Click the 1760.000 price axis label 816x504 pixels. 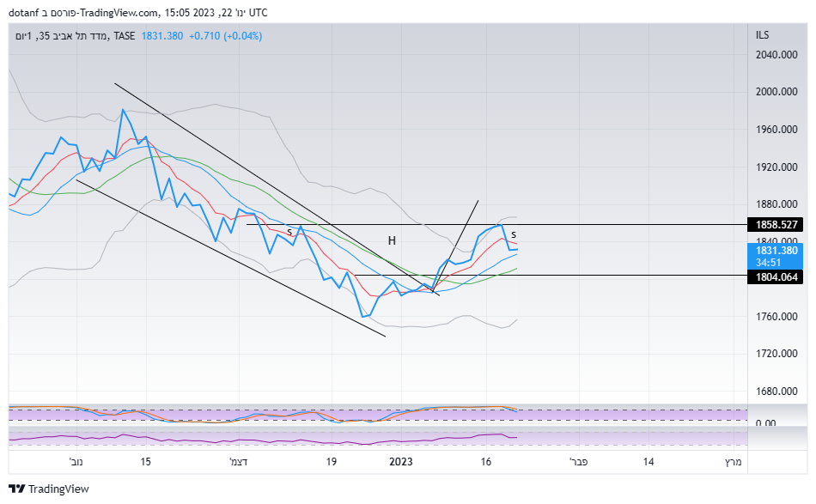click(x=776, y=317)
